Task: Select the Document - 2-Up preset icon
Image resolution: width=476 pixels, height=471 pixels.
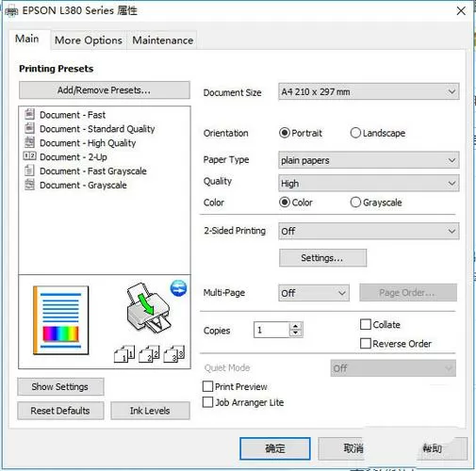Action: [30, 156]
